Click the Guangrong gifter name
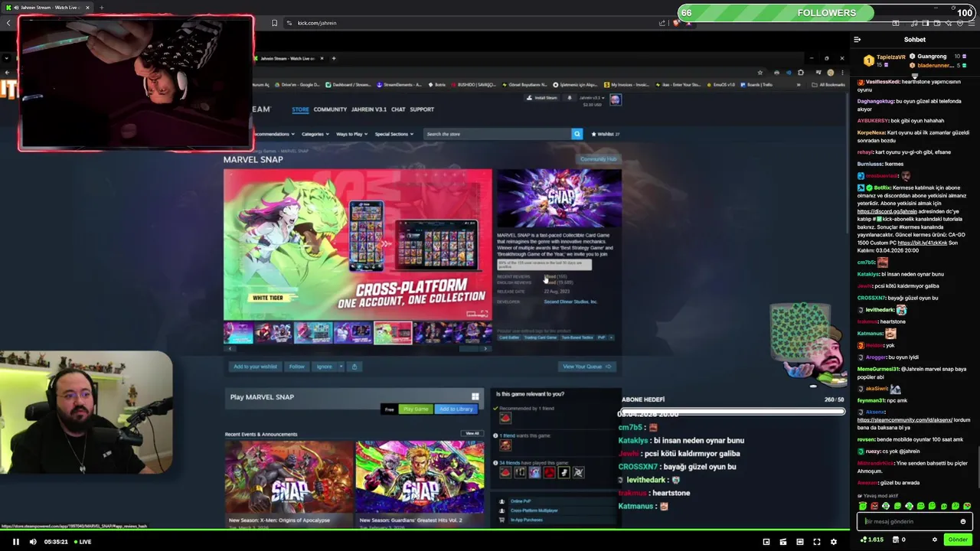Screen dimensions: 980x551 pyautogui.click(x=932, y=57)
